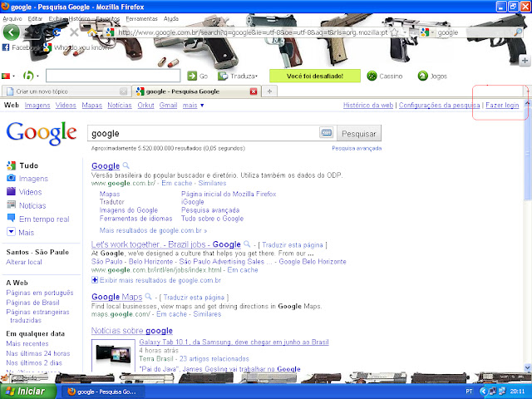Select the Notícias newspaper icon in sidebar
Viewport: 532px width, 399px height.
pyautogui.click(x=11, y=205)
